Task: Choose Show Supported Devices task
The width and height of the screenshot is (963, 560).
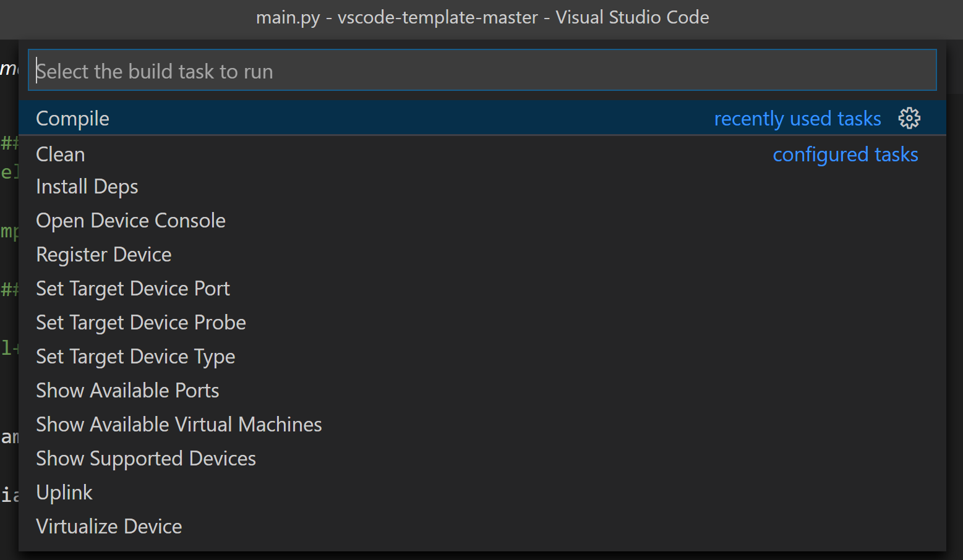Action: coord(482,459)
